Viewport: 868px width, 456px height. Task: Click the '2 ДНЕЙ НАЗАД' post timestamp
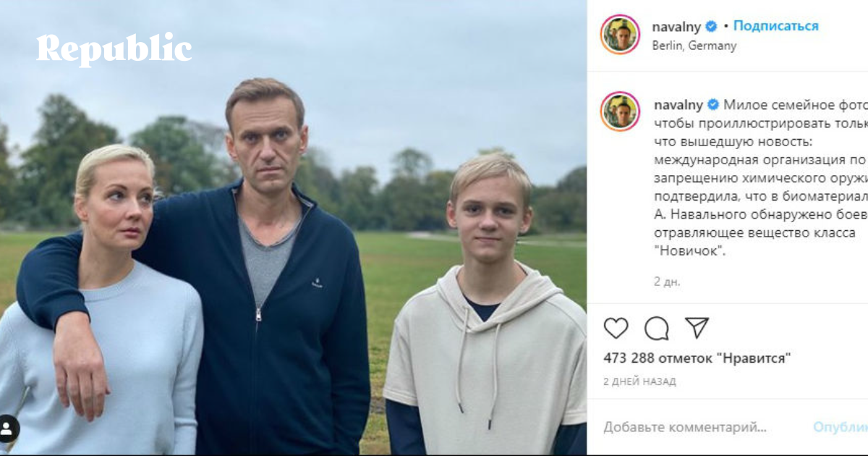pos(639,381)
